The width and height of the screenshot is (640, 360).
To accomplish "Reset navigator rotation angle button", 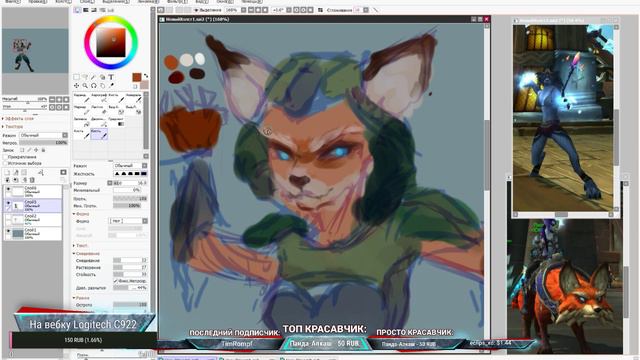I will point(66,107).
